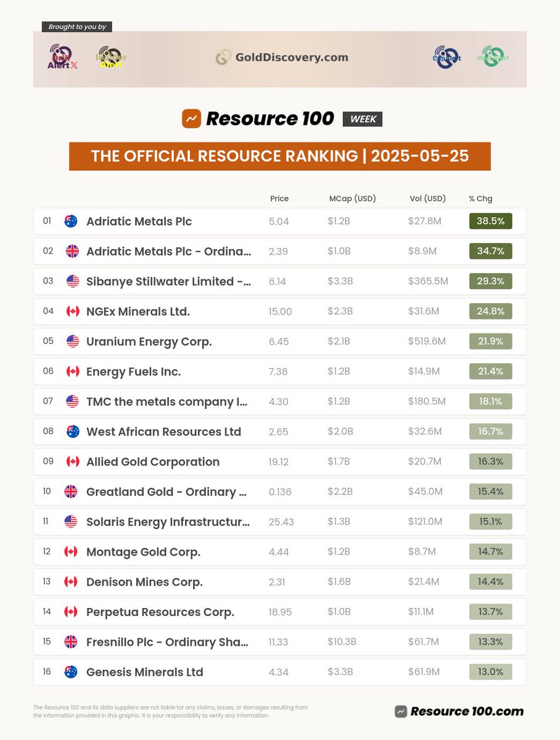Click the Canadian flag beside Montage Gold Corp.

[71, 551]
